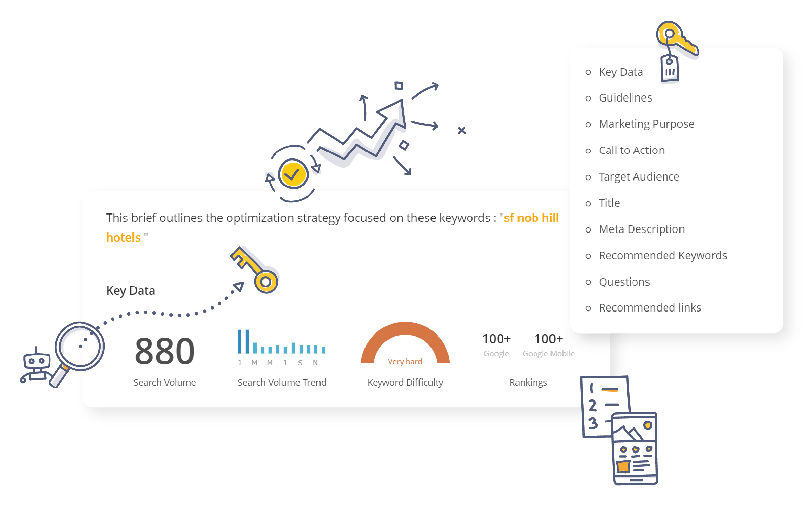
Task: Expand the Recommended Links section
Action: pos(648,307)
